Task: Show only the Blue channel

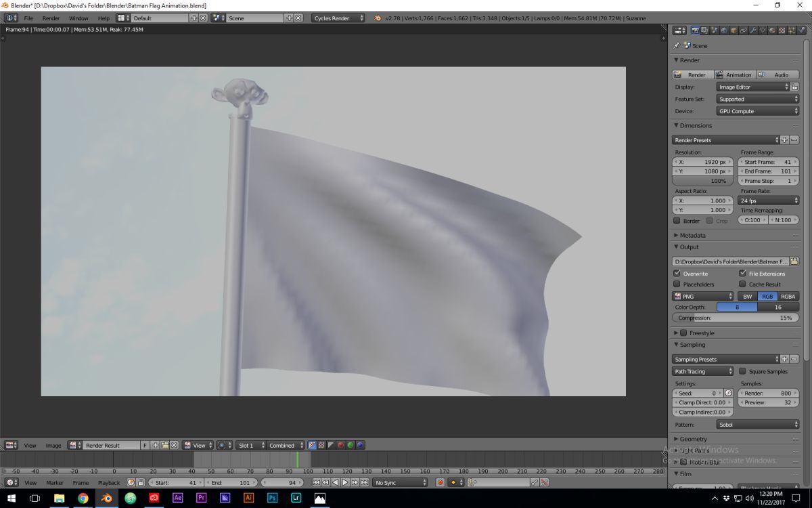Action: click(x=360, y=445)
